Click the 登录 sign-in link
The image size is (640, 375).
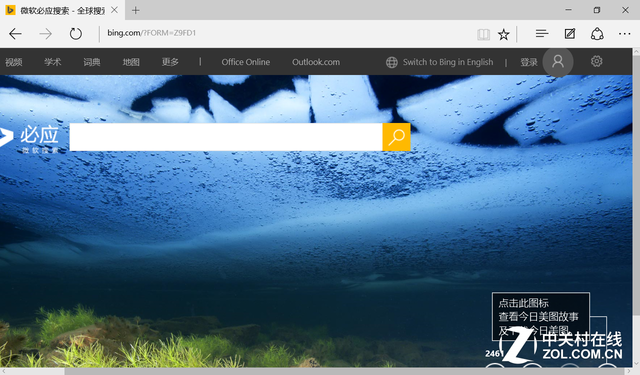(529, 62)
